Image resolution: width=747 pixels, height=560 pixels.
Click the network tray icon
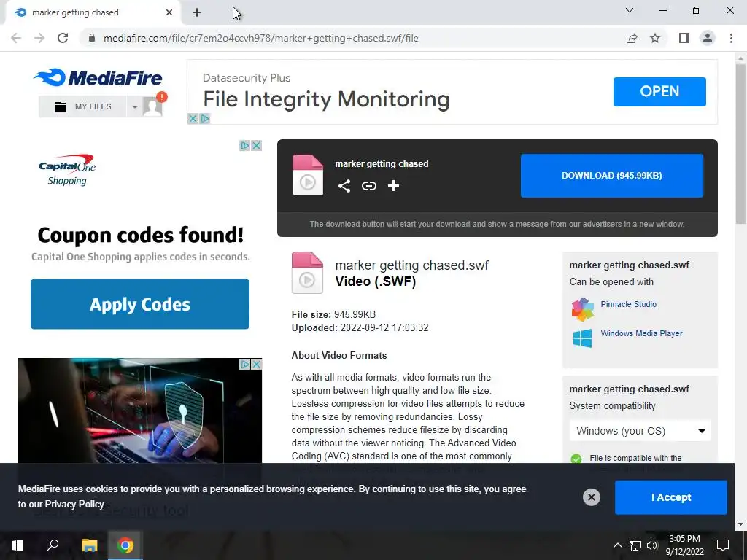click(635, 545)
